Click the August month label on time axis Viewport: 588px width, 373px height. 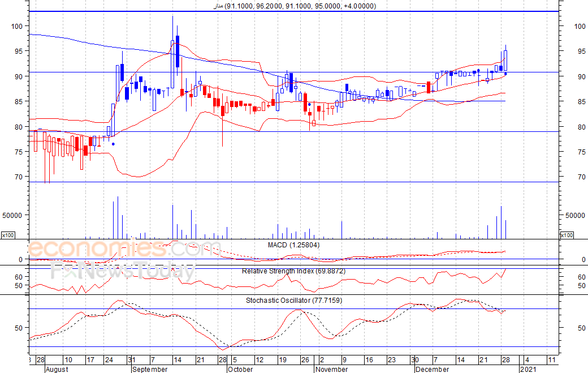pyautogui.click(x=57, y=369)
